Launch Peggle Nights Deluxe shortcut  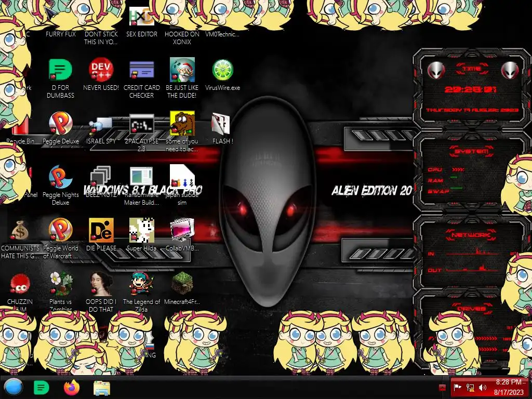tap(60, 177)
